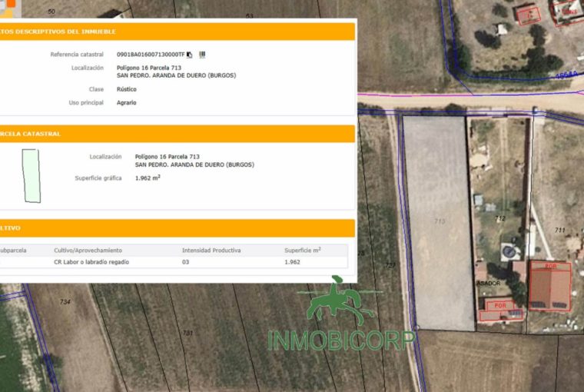The width and height of the screenshot is (584, 392).
Task: Click the ASADOR label on the map
Action: [x=488, y=284]
